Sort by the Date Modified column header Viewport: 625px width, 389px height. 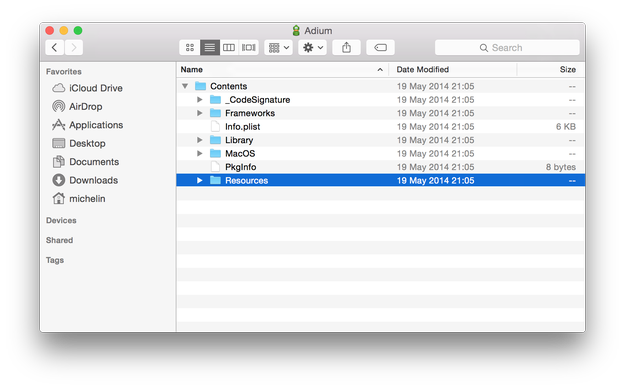click(453, 69)
